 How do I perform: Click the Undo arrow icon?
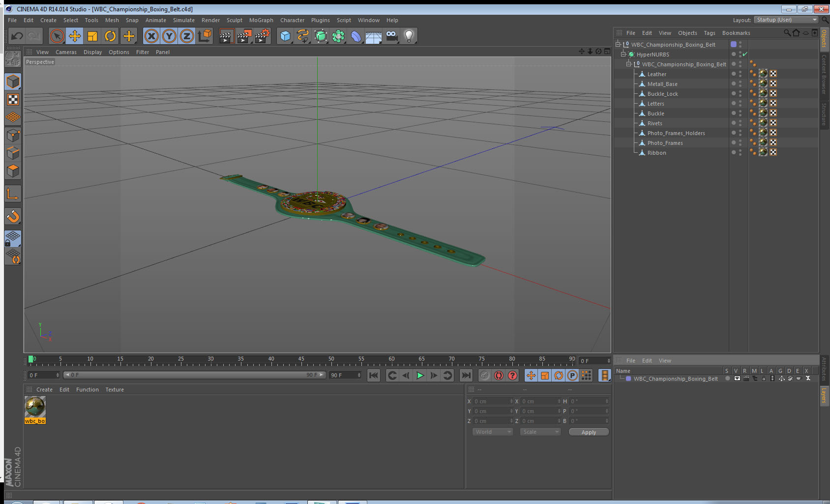(x=17, y=36)
